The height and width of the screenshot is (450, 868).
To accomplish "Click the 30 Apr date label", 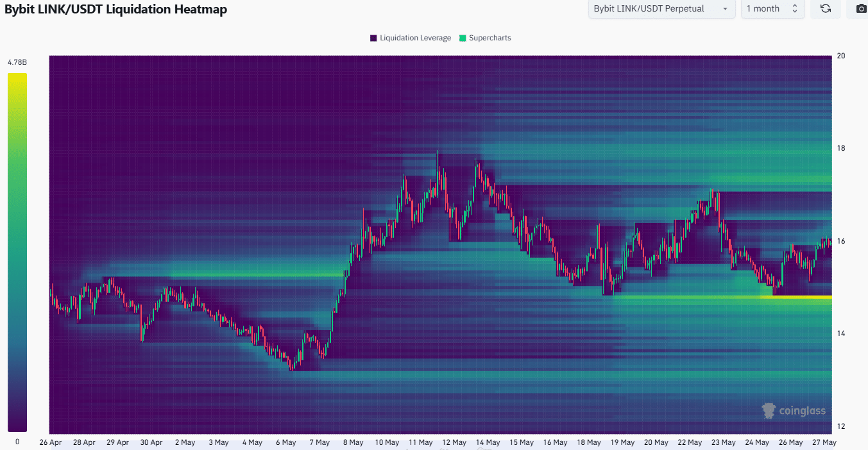I will [151, 442].
